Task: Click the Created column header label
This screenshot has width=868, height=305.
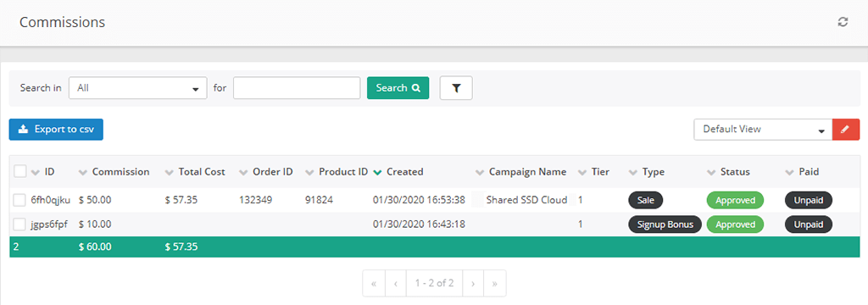Action: click(404, 172)
